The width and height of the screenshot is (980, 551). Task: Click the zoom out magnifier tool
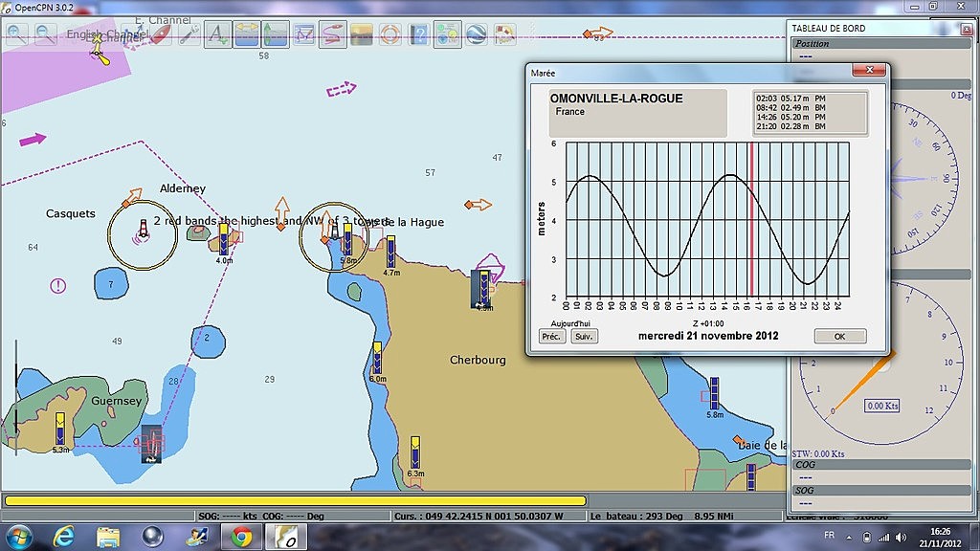(46, 33)
